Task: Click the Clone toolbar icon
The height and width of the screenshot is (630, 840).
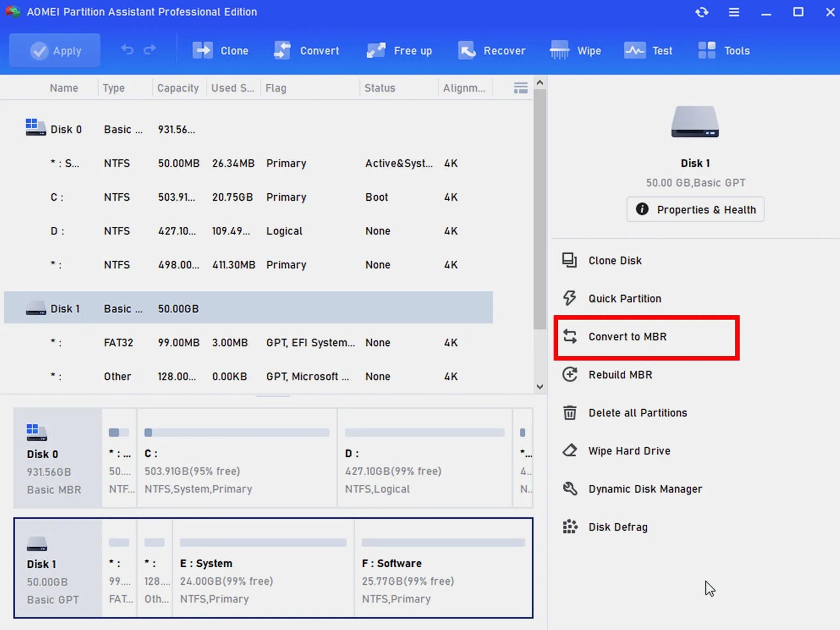Action: click(x=202, y=51)
